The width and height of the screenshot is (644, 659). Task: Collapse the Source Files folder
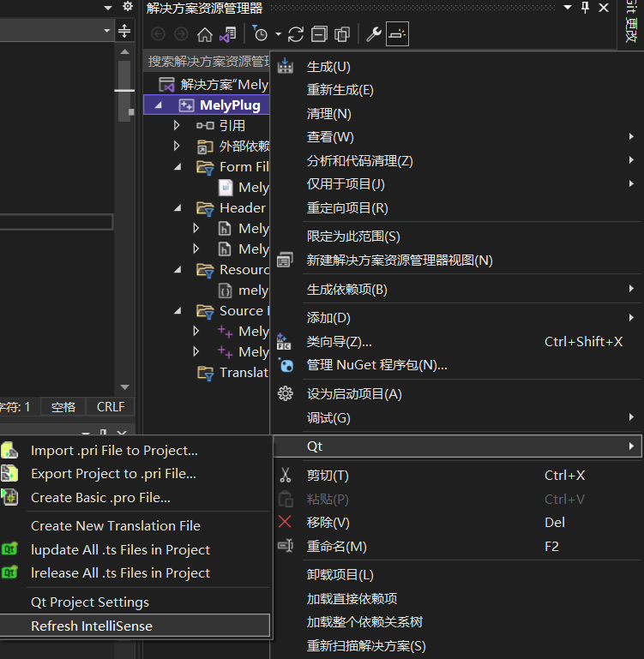click(178, 310)
